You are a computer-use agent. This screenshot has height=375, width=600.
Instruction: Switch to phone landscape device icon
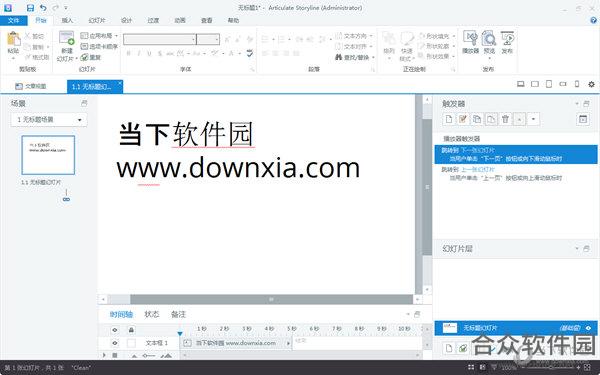[563, 84]
